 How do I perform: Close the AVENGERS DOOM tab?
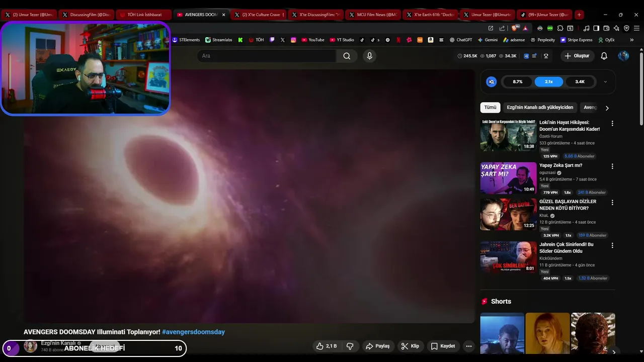point(224,15)
